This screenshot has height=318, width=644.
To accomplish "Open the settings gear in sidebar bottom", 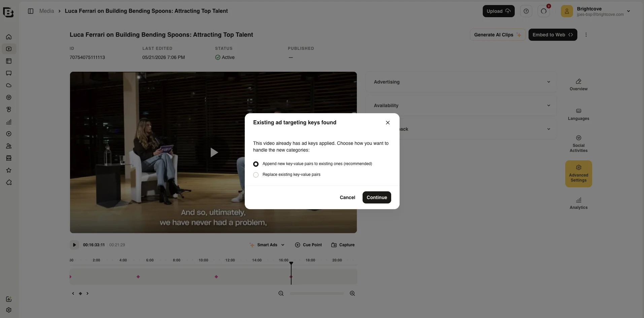I will pyautogui.click(x=9, y=310).
